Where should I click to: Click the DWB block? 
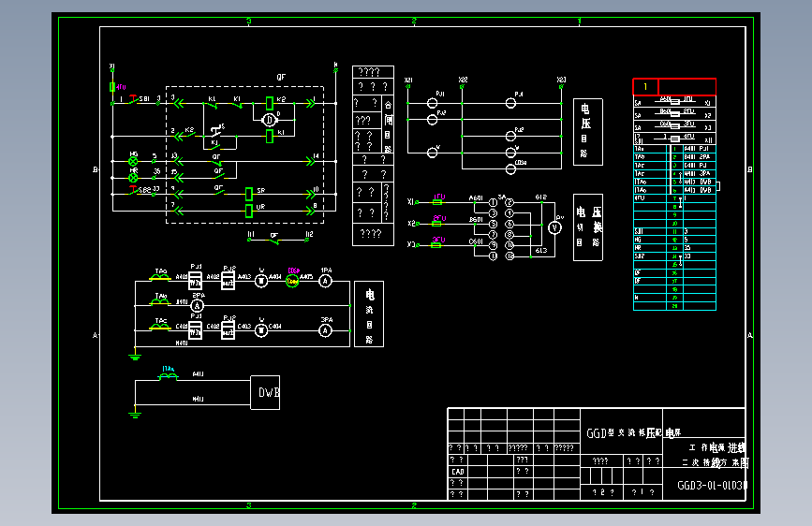coord(265,392)
